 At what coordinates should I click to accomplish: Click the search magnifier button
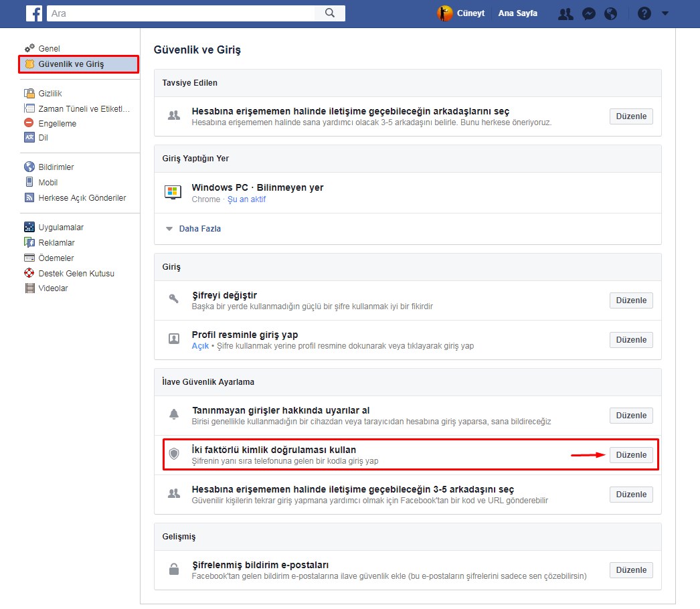click(x=330, y=13)
